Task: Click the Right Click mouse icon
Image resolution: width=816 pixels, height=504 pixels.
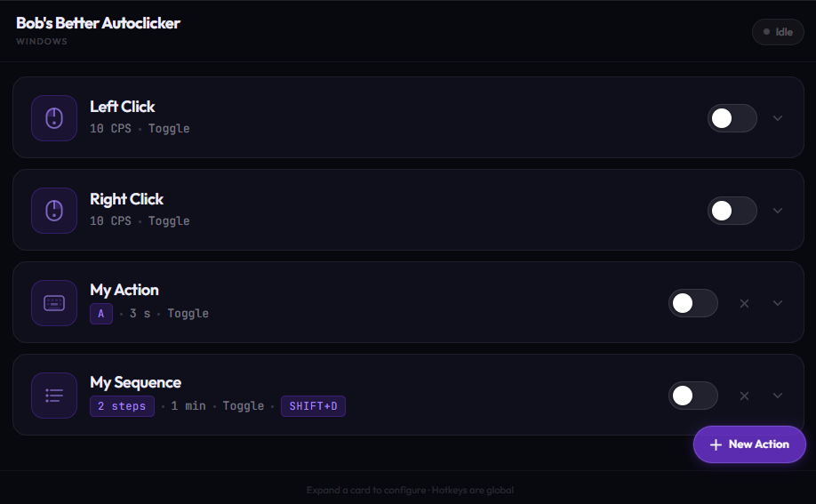Action: click(x=54, y=211)
